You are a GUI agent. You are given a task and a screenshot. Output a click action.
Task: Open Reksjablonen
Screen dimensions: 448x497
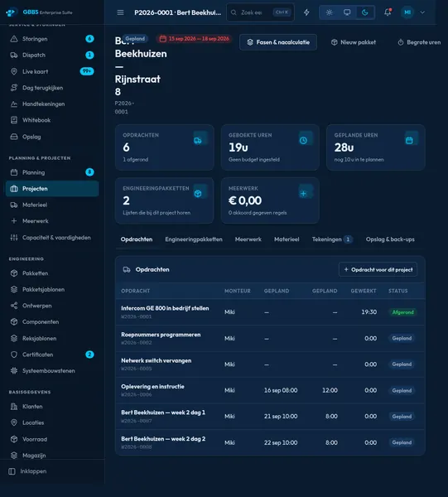pos(52,338)
